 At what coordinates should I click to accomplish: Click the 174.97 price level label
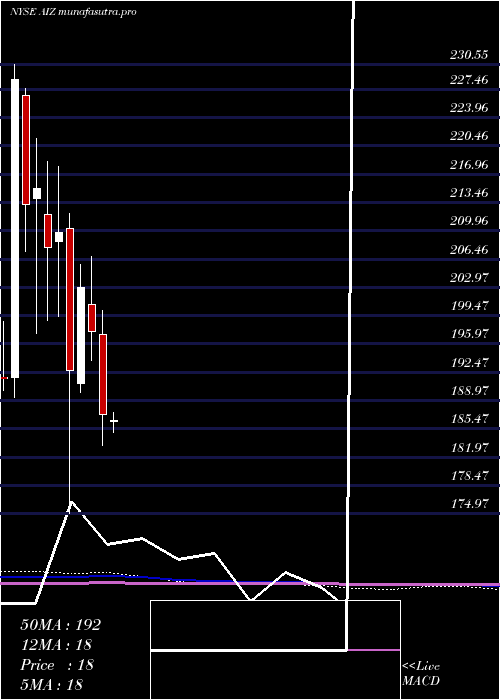click(469, 504)
